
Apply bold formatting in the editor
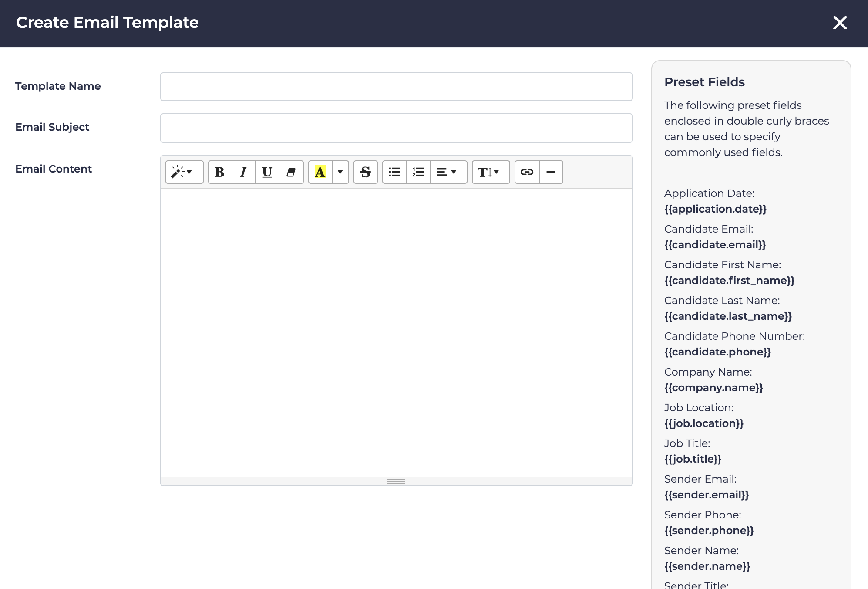tap(219, 172)
